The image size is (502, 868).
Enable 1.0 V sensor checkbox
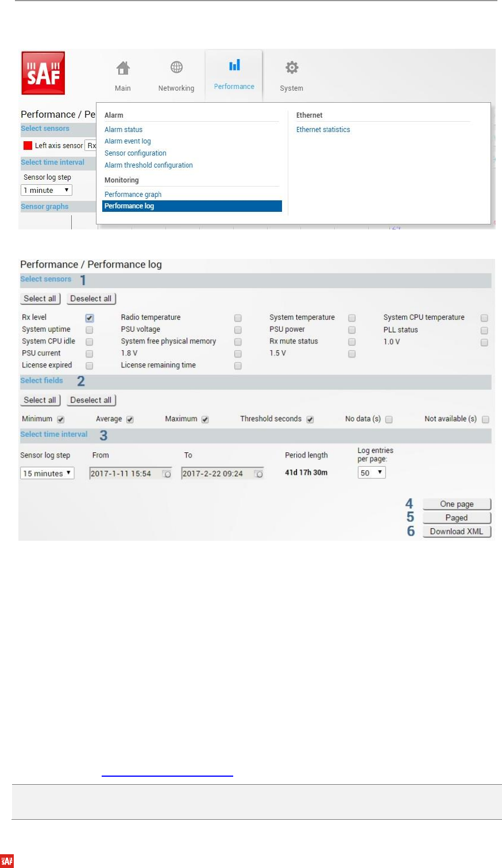pyautogui.click(x=484, y=343)
